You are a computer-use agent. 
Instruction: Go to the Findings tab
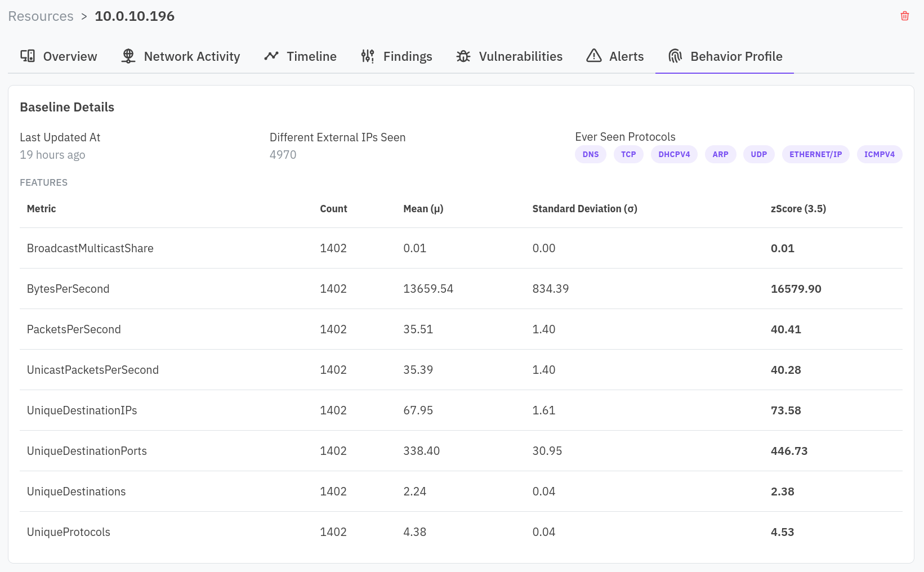coord(396,56)
